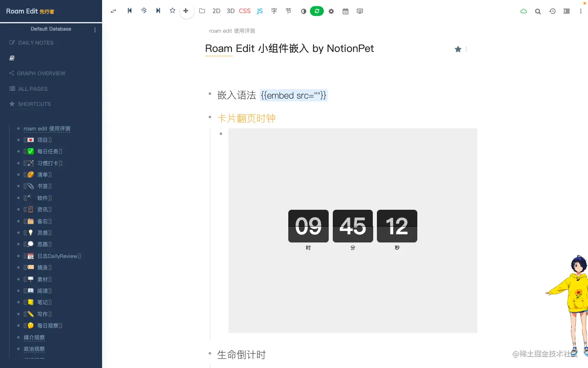The image size is (588, 368).
Task: Open the 项目 shortcut page
Action: coord(38,140)
